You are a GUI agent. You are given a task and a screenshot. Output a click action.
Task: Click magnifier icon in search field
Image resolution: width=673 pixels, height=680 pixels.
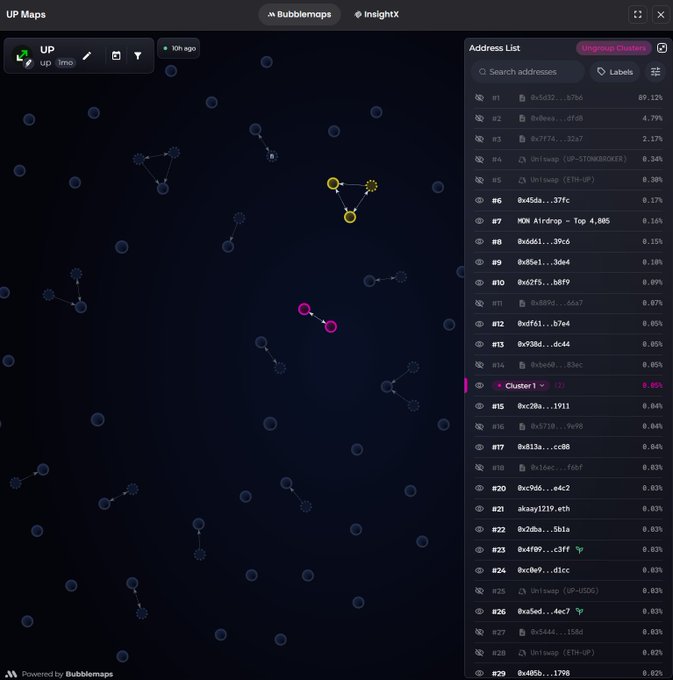coord(482,72)
